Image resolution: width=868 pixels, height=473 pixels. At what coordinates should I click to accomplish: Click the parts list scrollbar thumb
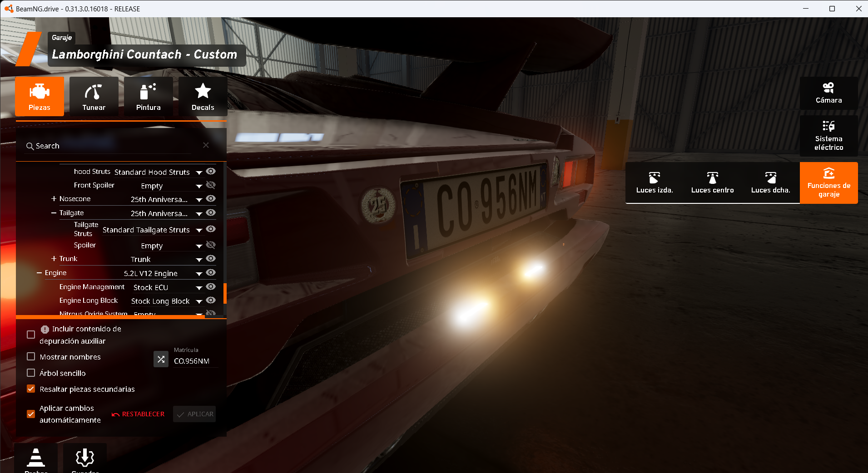point(225,294)
